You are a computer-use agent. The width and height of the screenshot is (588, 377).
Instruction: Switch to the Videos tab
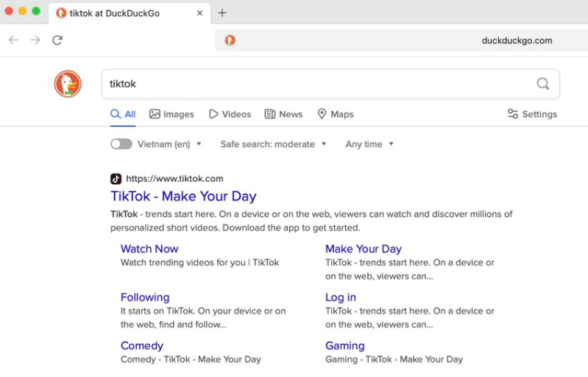pyautogui.click(x=230, y=114)
